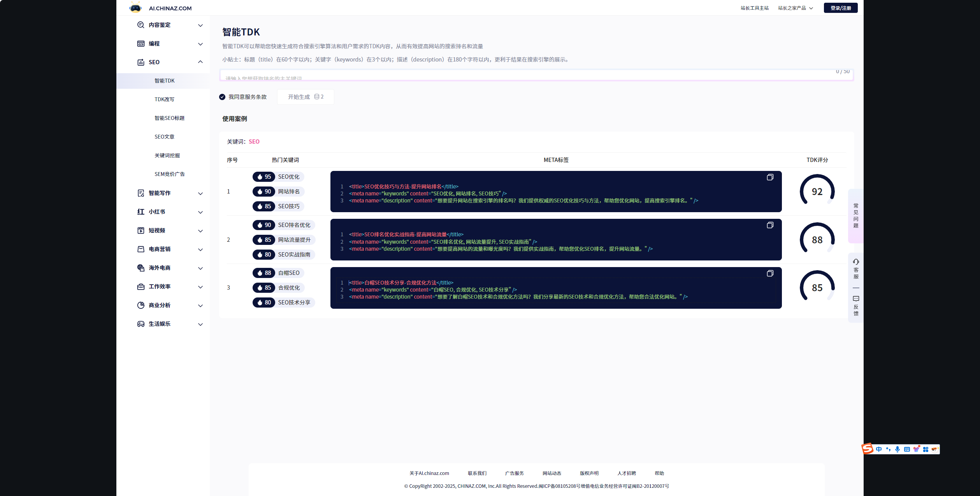Screen dimensions: 980x496
Task: Select 关键词挖掘 in the sidebar
Action: click(167, 155)
